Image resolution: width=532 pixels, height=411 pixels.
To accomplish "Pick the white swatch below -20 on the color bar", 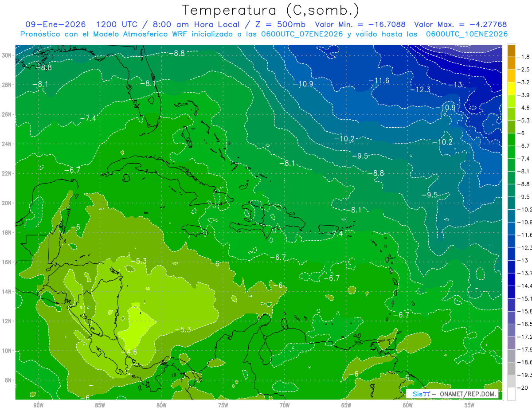I will coord(512,394).
